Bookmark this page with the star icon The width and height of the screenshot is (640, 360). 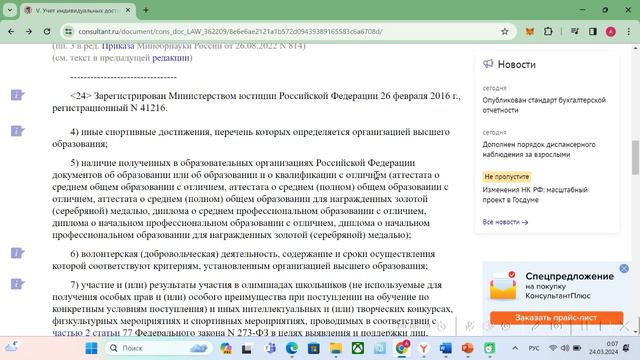504,31
